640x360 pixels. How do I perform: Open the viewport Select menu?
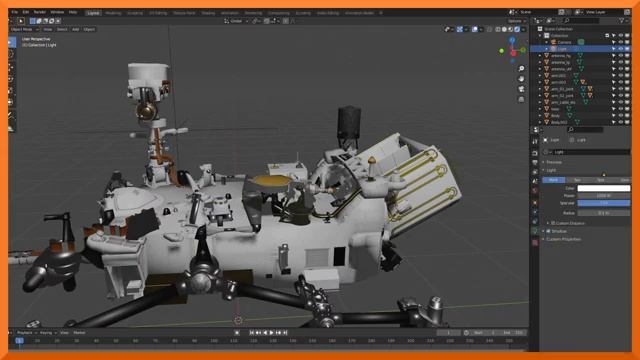(62, 29)
